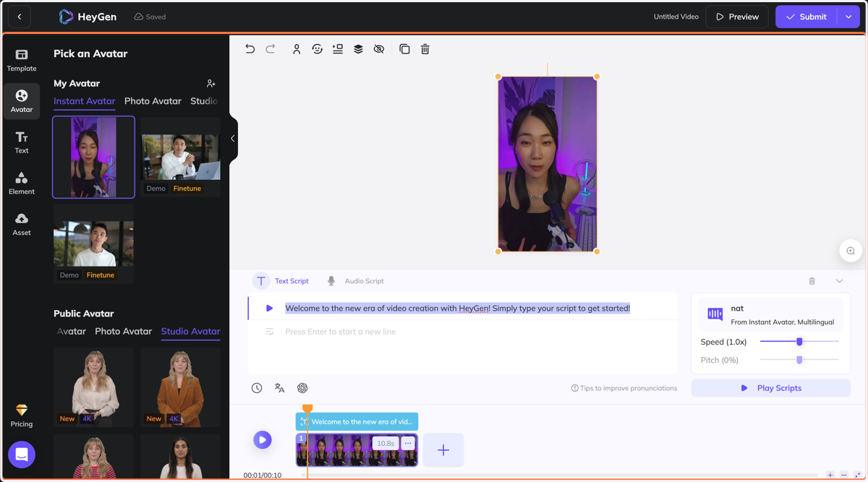Screen dimensions: 868x482
Task: Adjust the Pitch slider
Action: [x=799, y=360]
